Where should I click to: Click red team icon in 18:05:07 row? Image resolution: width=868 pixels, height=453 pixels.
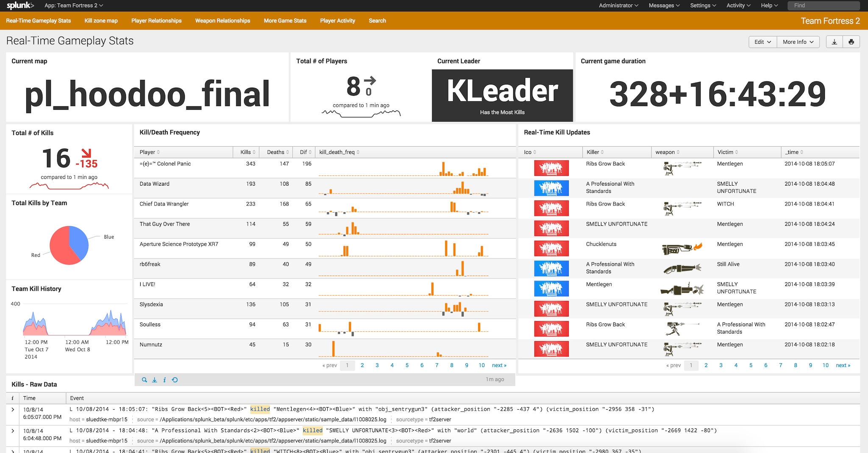(551, 168)
